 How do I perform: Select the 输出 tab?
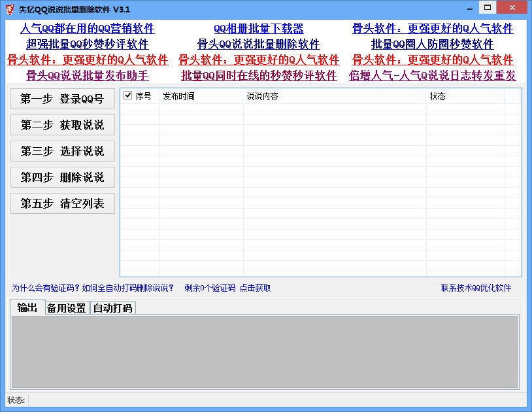(x=27, y=307)
